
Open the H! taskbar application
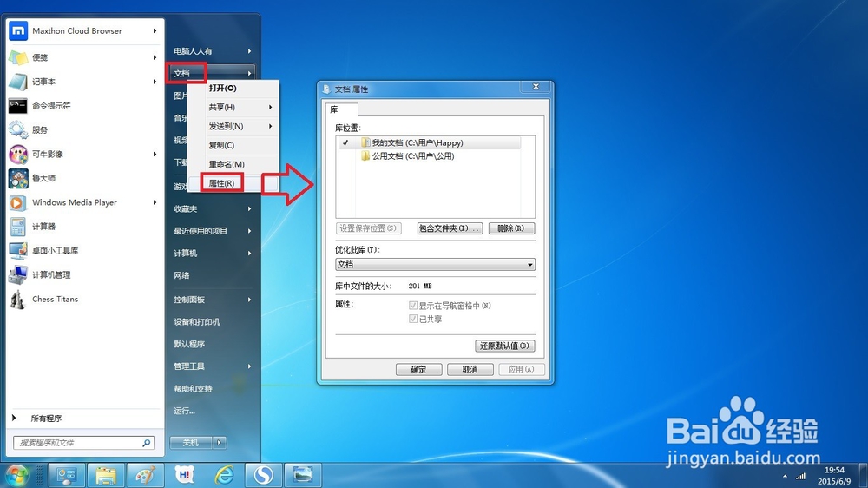pyautogui.click(x=185, y=475)
